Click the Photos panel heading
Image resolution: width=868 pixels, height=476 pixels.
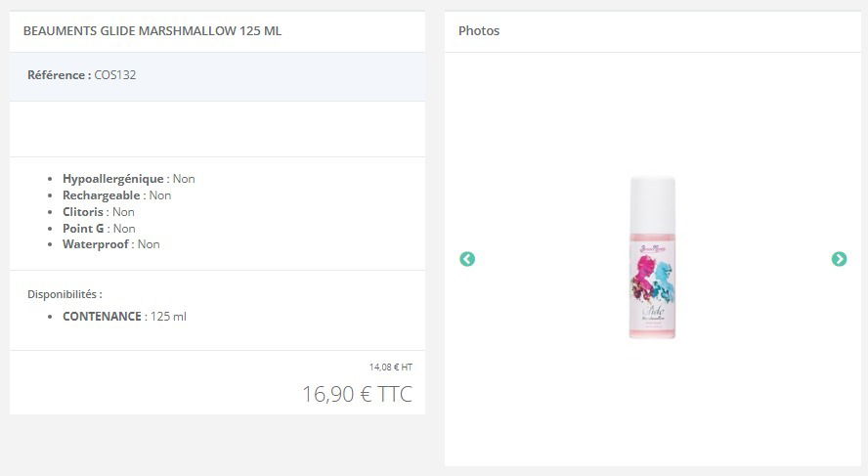pyautogui.click(x=479, y=31)
